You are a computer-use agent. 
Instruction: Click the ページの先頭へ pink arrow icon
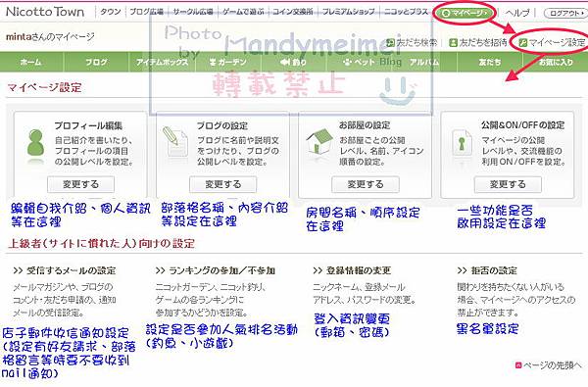(x=518, y=365)
